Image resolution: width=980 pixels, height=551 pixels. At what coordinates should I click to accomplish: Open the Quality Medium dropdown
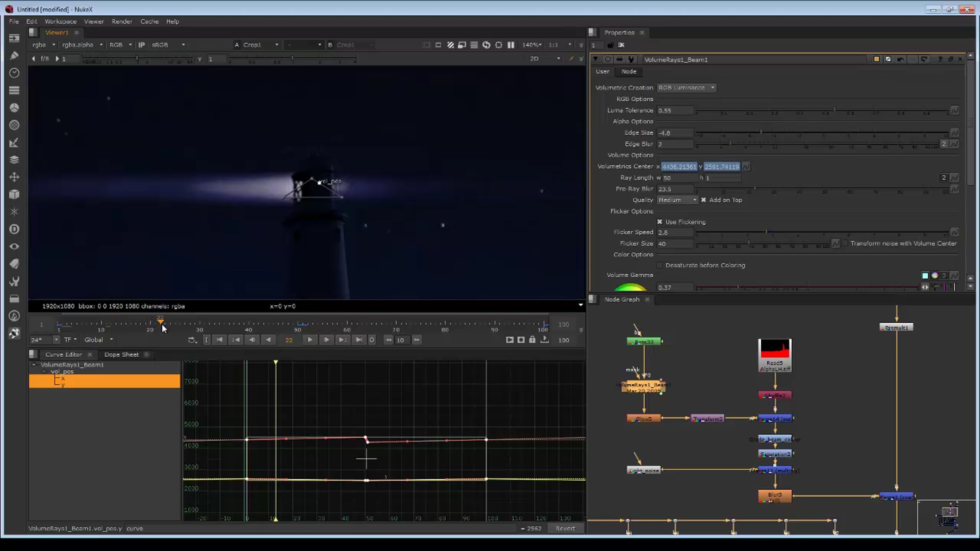tap(677, 200)
